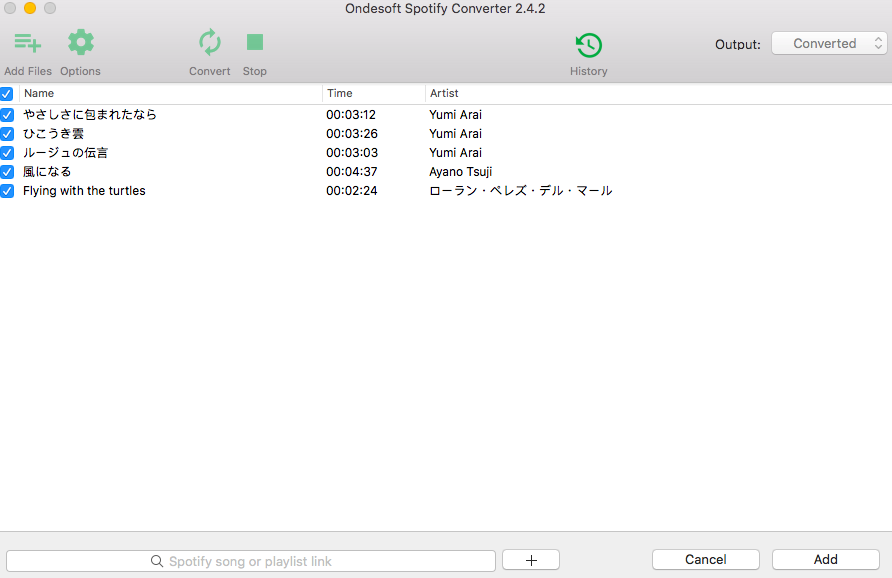
Task: Uncheck the ルージュの伝言 track checkbox
Action: click(7, 153)
